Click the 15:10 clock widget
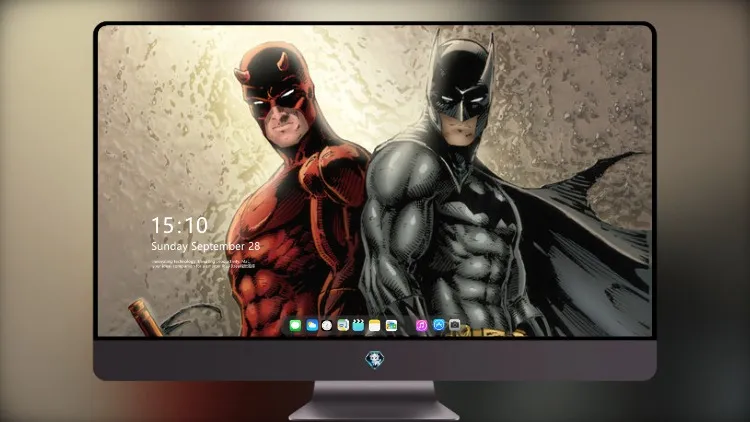The height and width of the screenshot is (422, 750). 179,225
